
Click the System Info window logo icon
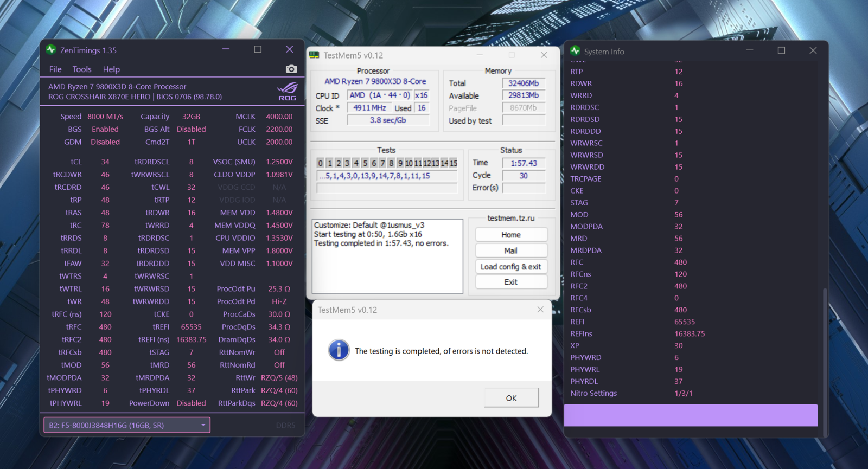[x=576, y=51]
